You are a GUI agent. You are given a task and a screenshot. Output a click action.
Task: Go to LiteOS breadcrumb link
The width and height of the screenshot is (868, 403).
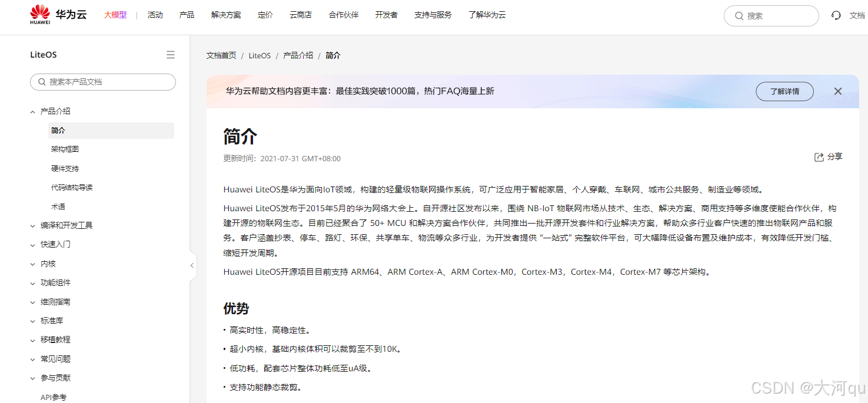point(260,55)
